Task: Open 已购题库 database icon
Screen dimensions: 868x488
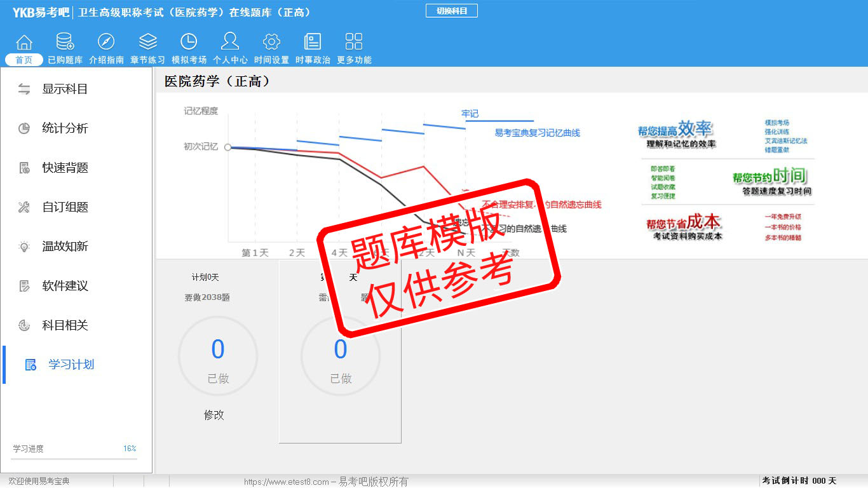Action: click(x=65, y=43)
